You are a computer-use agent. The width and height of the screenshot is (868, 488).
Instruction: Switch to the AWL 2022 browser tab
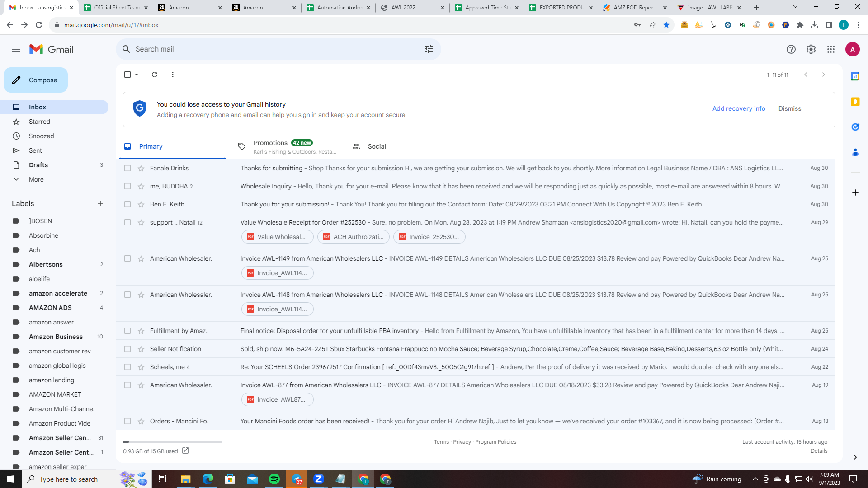411,8
